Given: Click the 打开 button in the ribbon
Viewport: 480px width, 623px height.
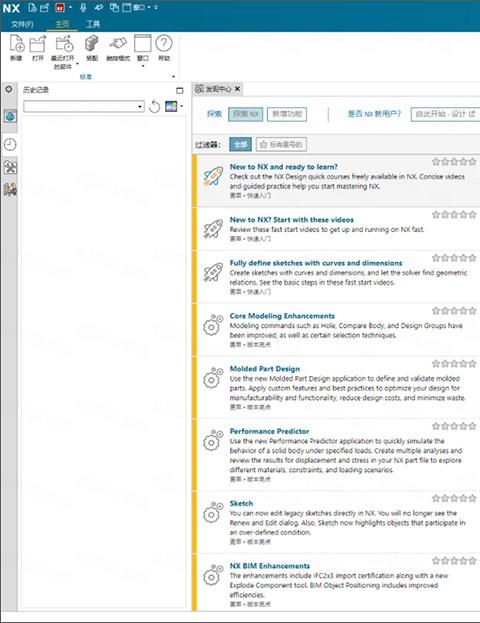Looking at the screenshot, I should click(x=38, y=48).
